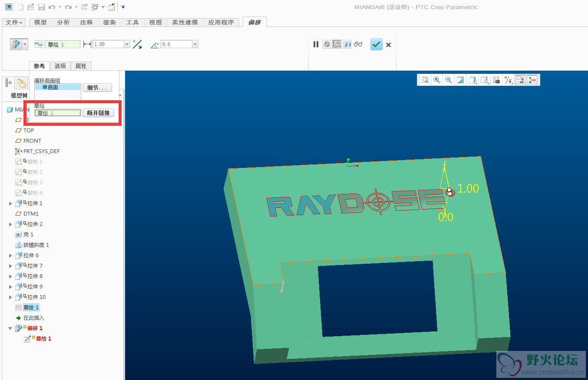The width and height of the screenshot is (588, 380).
Task: Toggle the un-attached preview icon
Action: click(337, 44)
